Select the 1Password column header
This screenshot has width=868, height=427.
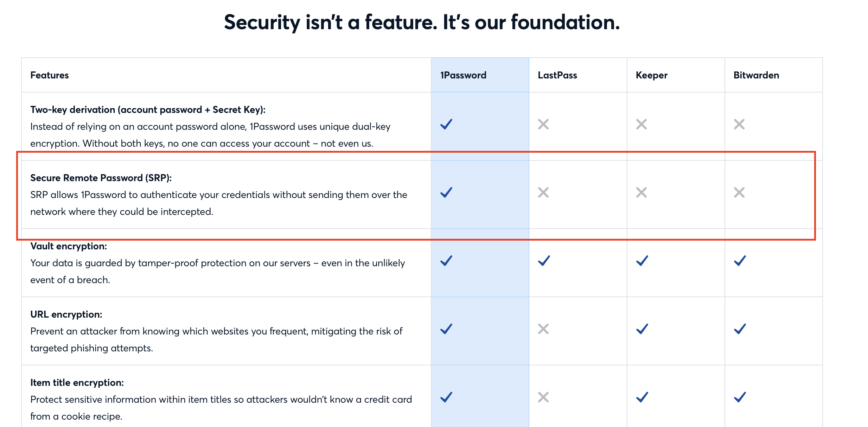[x=463, y=75]
